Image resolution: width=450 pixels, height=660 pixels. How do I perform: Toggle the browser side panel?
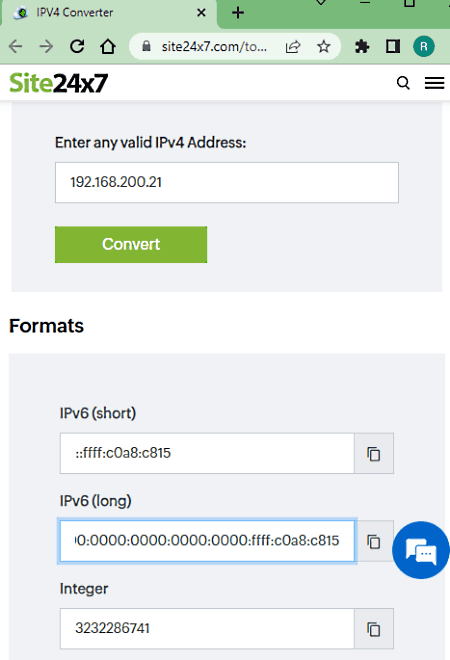pos(393,46)
